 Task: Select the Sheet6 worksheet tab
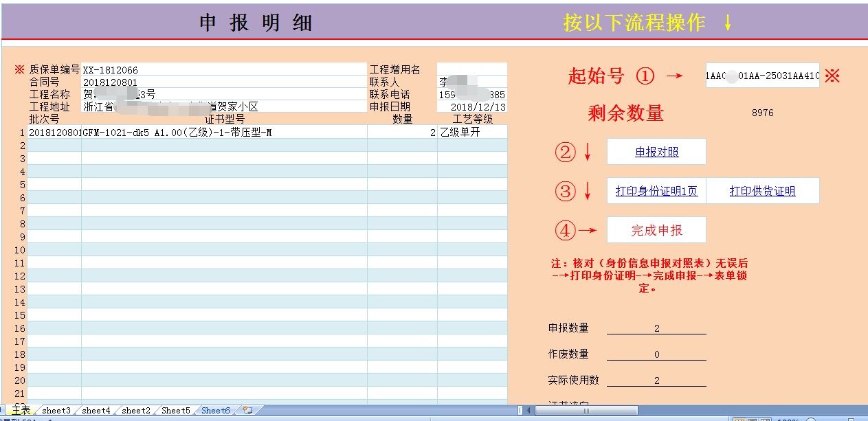(216, 411)
